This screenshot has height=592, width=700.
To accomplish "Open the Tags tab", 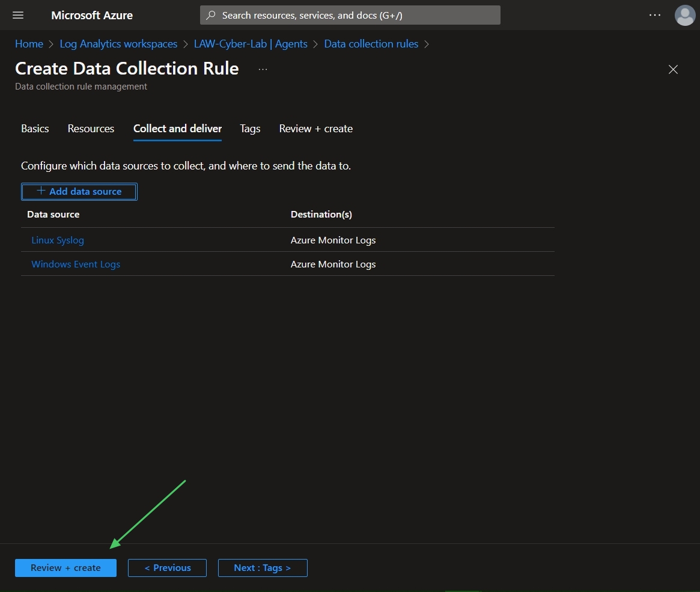I will click(250, 129).
